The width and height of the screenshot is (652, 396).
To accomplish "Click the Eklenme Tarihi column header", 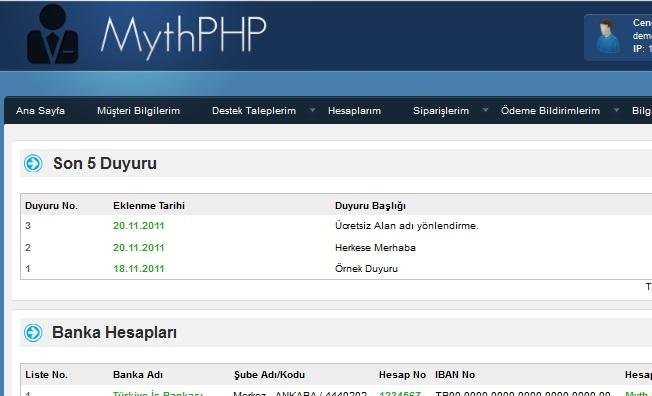I will (149, 206).
